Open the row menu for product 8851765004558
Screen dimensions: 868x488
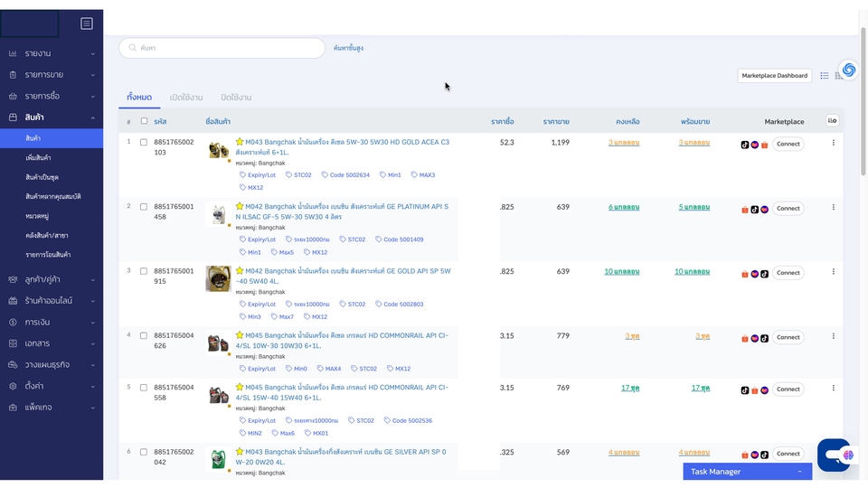pos(833,389)
